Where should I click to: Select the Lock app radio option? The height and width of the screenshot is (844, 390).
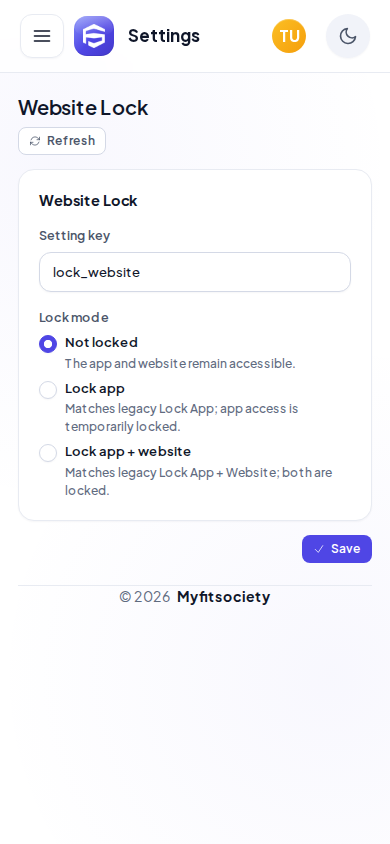tap(48, 390)
